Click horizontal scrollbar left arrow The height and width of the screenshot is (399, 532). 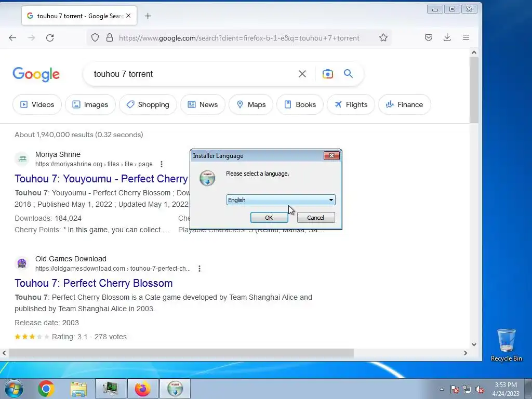4,353
